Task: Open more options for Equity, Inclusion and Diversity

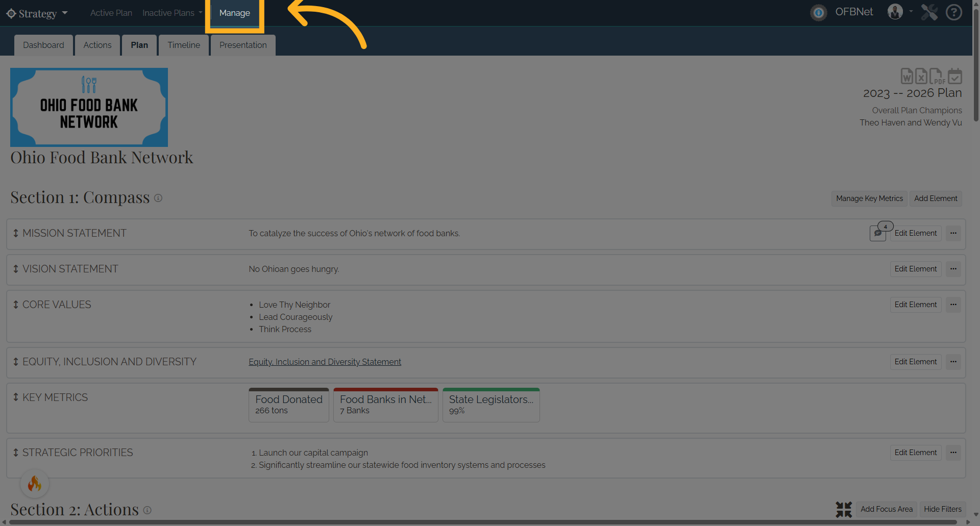Action: pos(953,362)
